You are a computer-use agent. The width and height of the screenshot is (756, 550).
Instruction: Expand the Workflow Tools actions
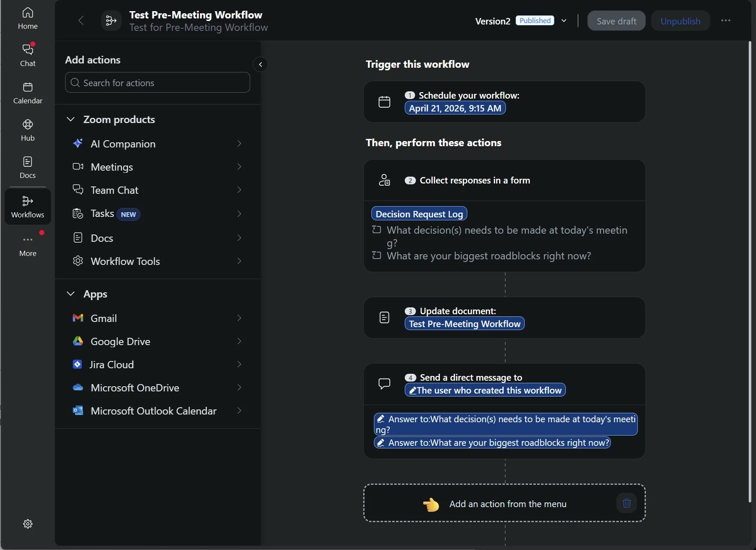[x=239, y=261]
